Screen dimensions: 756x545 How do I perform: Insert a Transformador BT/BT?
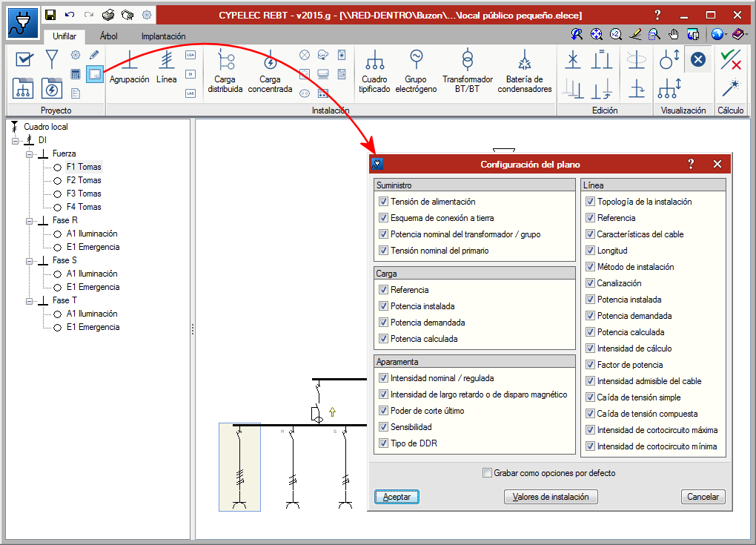click(x=468, y=71)
